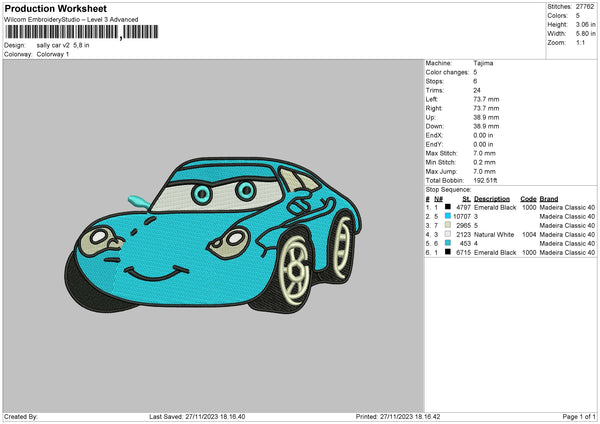Click the Production Worksheet title

(55, 8)
